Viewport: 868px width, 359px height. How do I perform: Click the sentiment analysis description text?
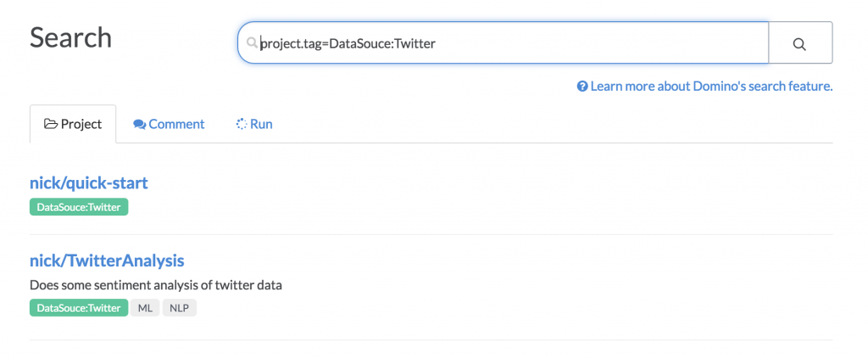[155, 285]
